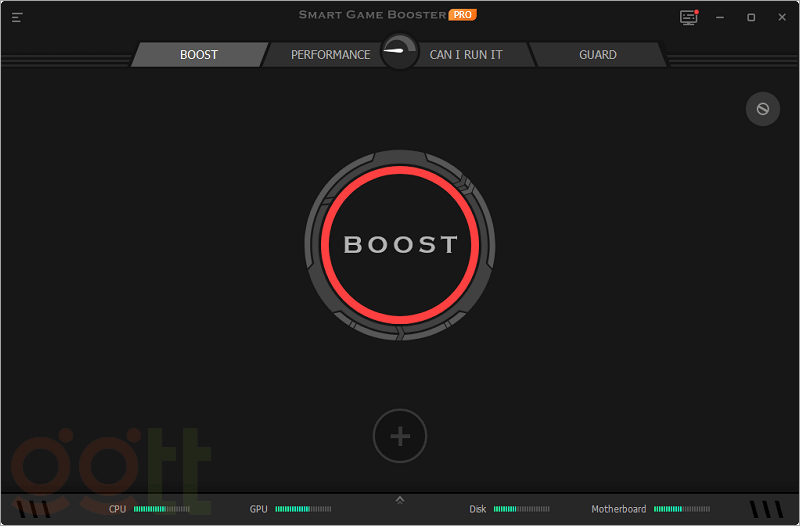Maximize the Smart Game Booster window
The height and width of the screenshot is (526, 800).
click(751, 18)
